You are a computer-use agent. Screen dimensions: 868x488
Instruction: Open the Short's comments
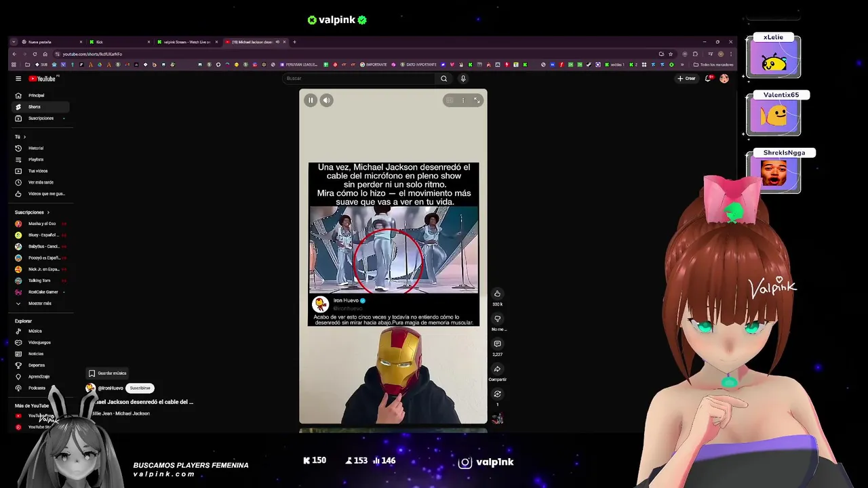[x=497, y=344]
